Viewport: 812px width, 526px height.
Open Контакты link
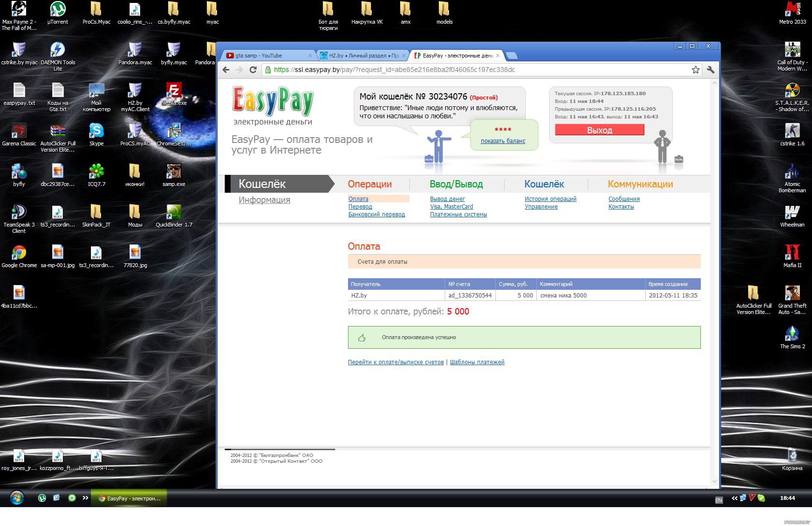[x=621, y=207]
